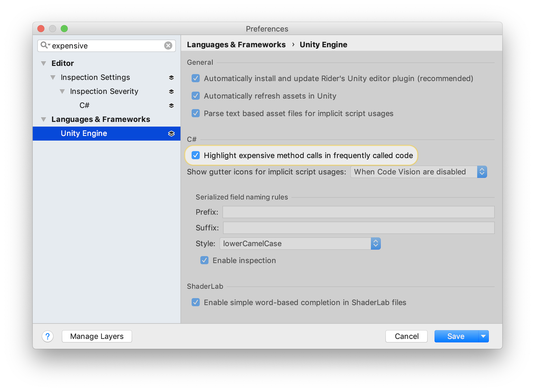
Task: Collapse the Editor tree section
Action: tap(44, 63)
